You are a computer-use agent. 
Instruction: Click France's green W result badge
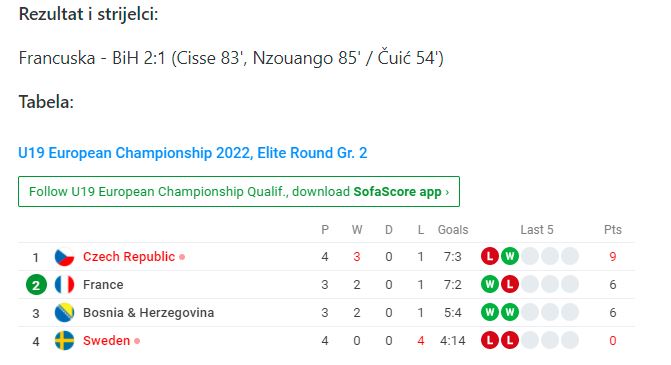click(490, 284)
